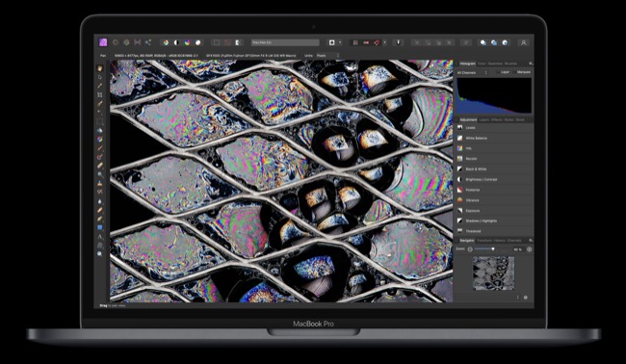Select the Gradient tool
This screenshot has height=364, width=626.
100,139
